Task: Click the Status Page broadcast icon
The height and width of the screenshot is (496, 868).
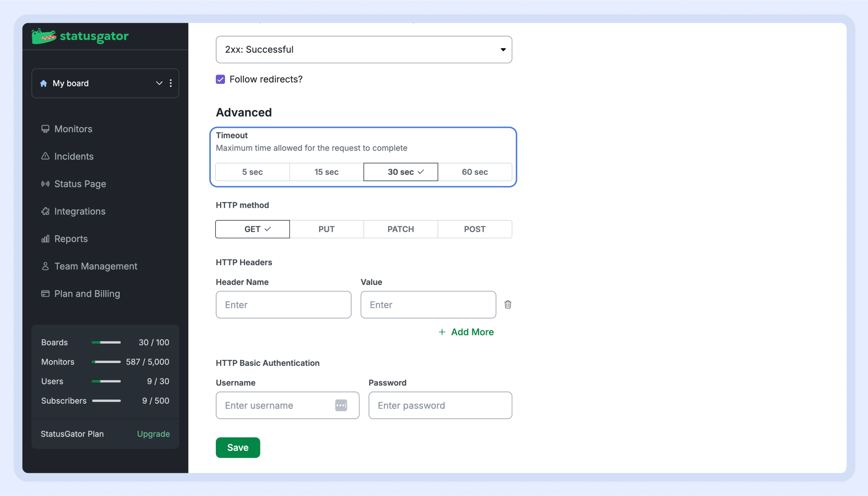Action: 45,184
